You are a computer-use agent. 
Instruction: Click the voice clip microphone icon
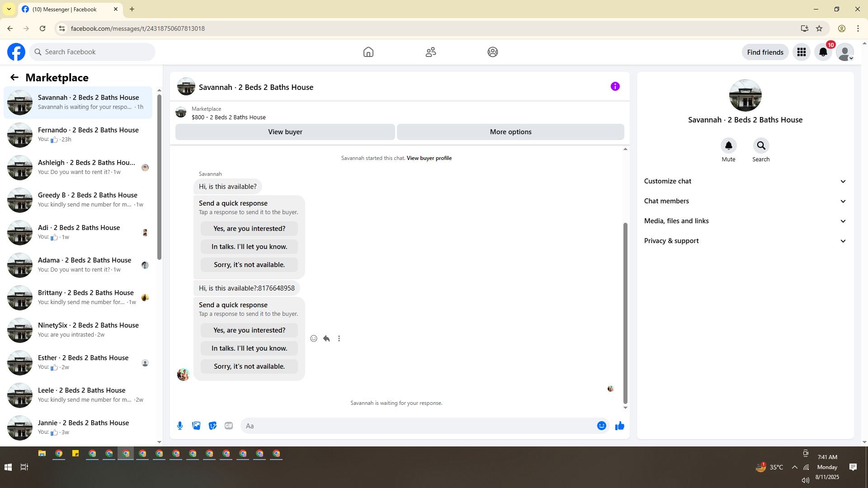coord(180,426)
